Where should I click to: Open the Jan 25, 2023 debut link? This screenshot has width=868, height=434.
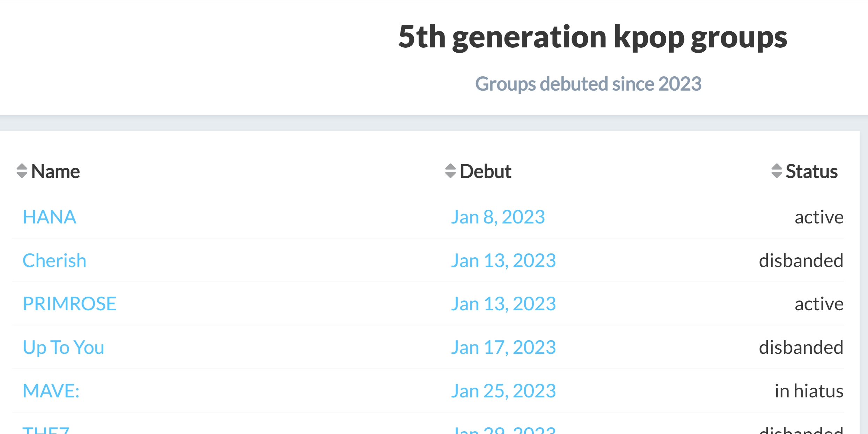pyautogui.click(x=503, y=391)
